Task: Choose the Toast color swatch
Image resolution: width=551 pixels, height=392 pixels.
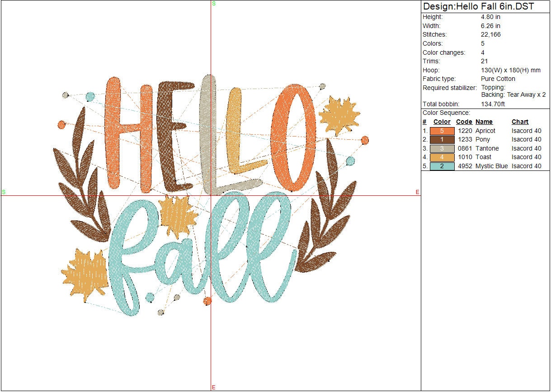Action: [x=442, y=157]
